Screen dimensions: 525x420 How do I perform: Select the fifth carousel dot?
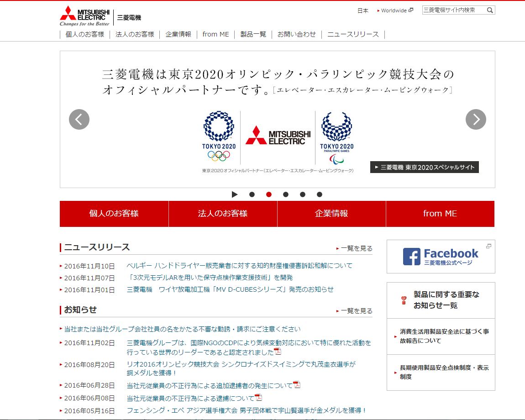(x=320, y=194)
